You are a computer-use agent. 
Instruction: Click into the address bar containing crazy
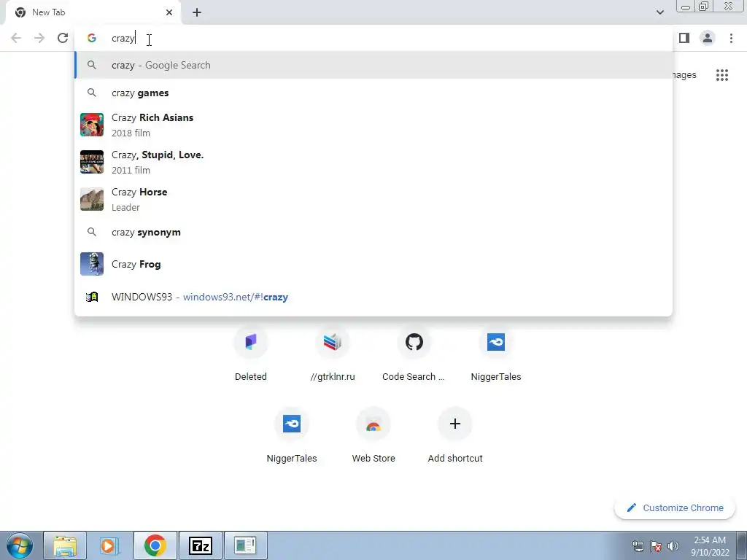[x=373, y=38]
